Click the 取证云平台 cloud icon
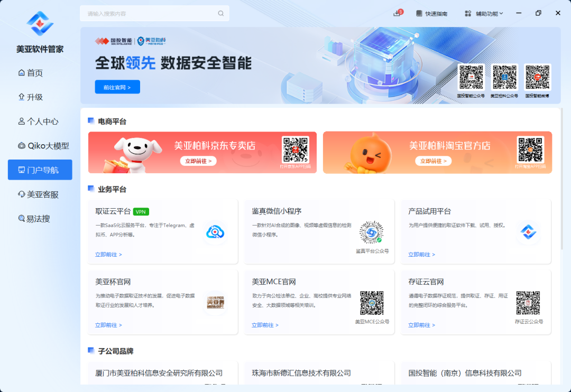The image size is (571, 392). click(215, 232)
